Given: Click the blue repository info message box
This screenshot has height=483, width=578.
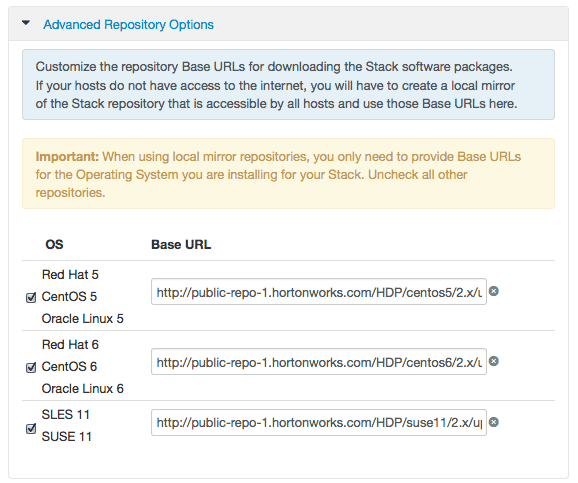Looking at the screenshot, I should pos(288,84).
